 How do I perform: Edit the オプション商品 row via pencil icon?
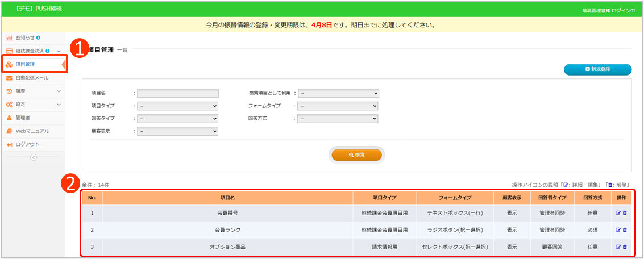tap(618, 247)
